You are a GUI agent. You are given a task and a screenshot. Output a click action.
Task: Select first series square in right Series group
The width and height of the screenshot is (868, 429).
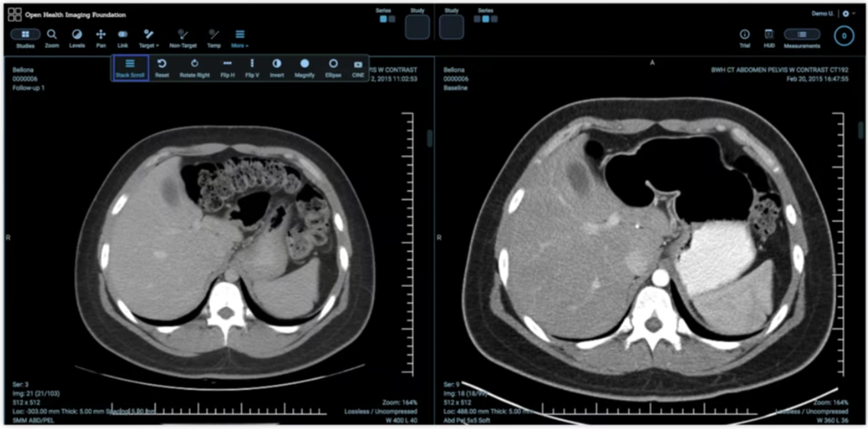[x=477, y=19]
